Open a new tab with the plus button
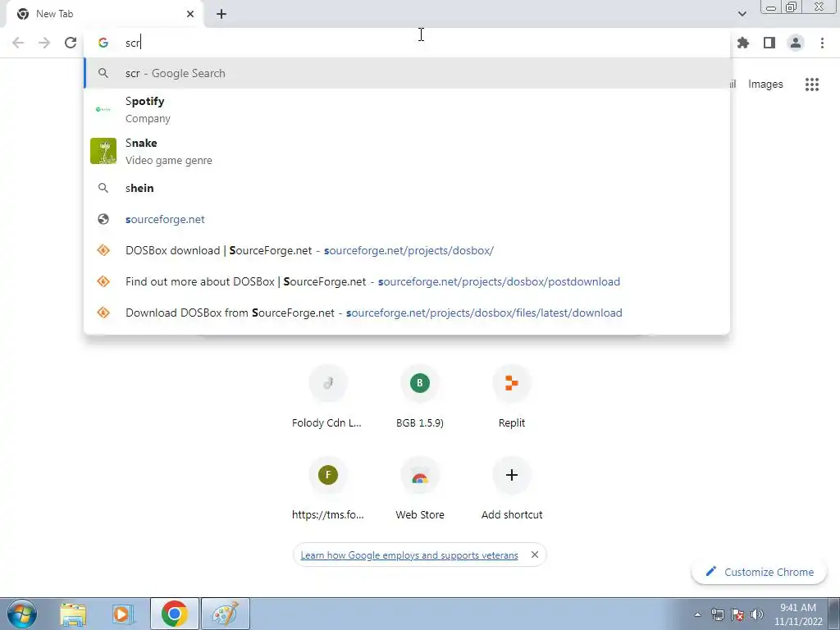The width and height of the screenshot is (840, 630). [x=221, y=14]
